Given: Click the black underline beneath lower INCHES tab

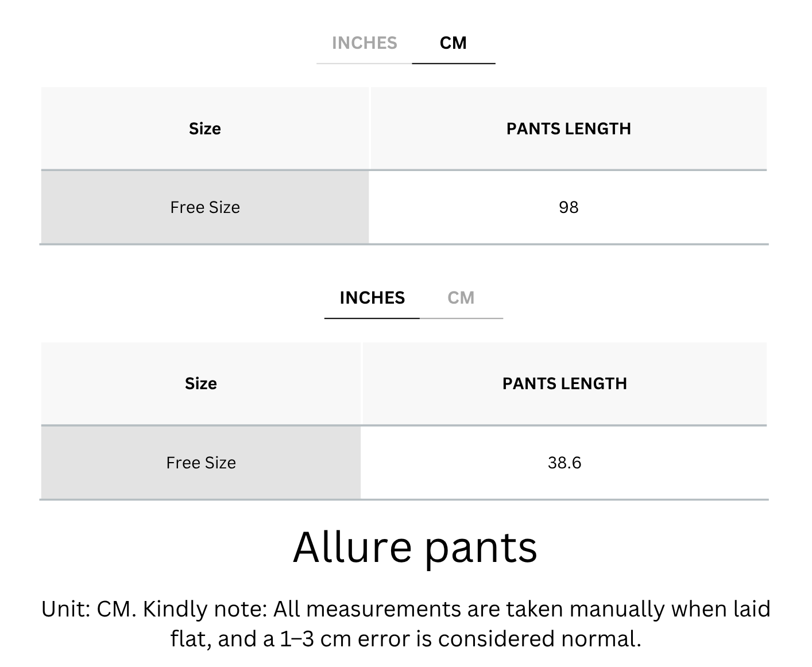Looking at the screenshot, I should click(372, 318).
